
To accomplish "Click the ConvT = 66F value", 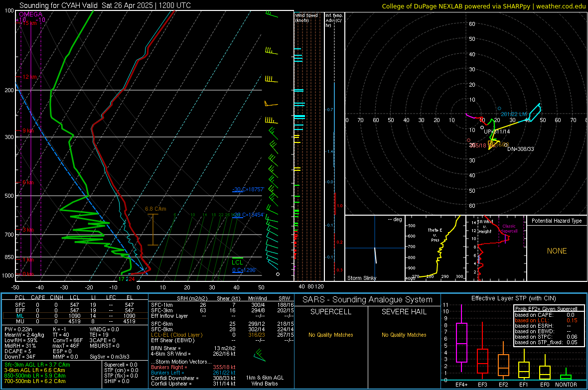I will tap(68, 341).
